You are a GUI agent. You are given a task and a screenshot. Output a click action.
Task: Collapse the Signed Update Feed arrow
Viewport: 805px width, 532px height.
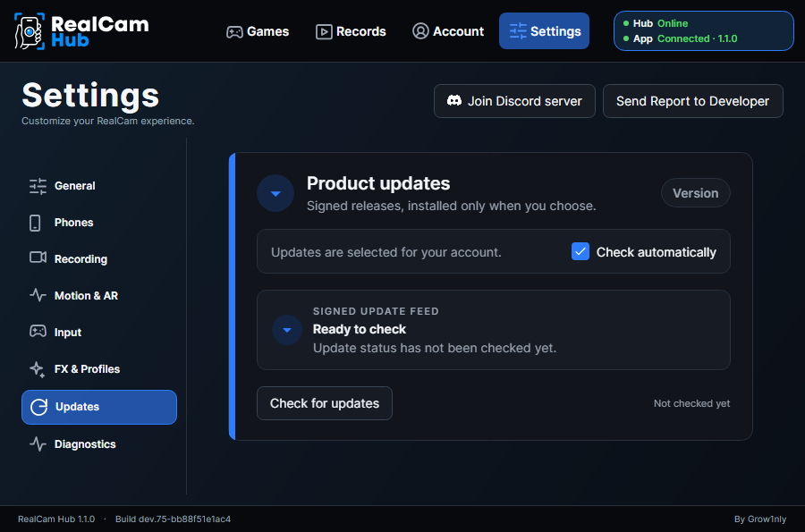point(287,330)
